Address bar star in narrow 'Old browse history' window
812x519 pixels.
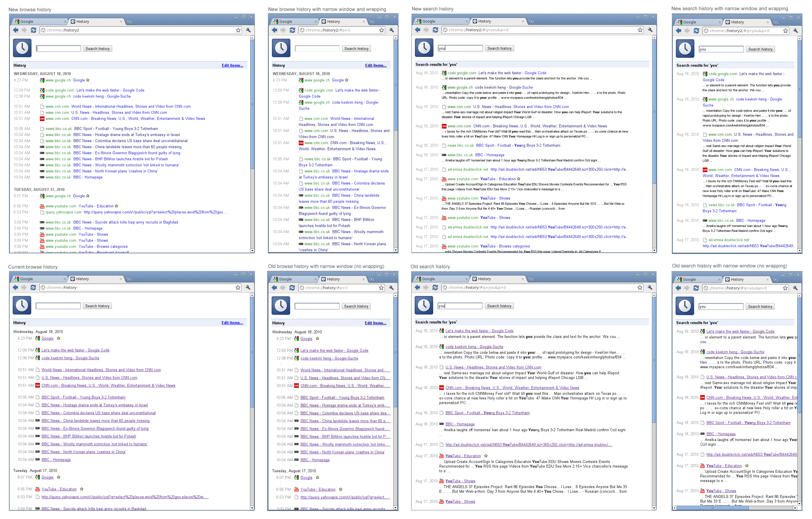click(381, 288)
